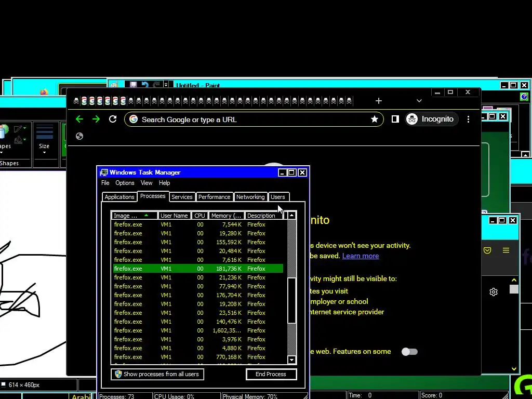
Task: Undo using Paint's quick access arrow
Action: (145, 85)
